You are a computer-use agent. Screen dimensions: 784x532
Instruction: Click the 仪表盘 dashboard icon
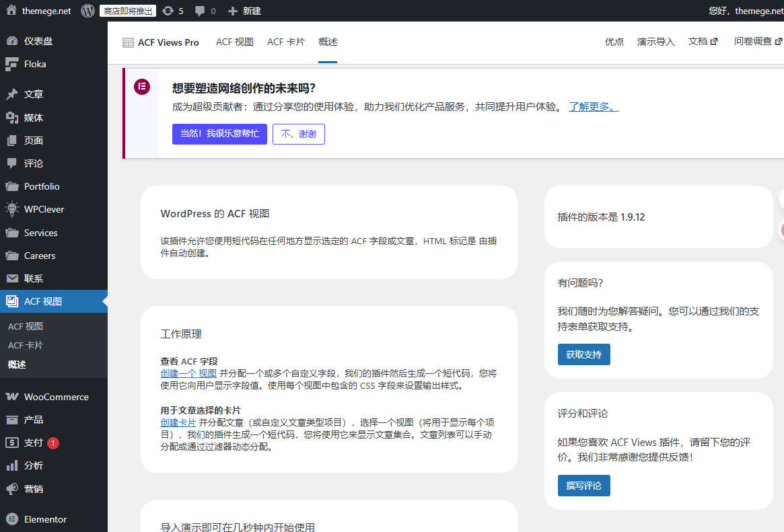point(12,41)
